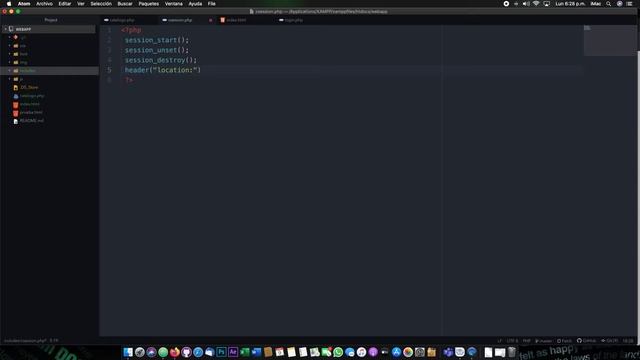Click the file path in status bar
This screenshot has height=360, width=640.
click(25, 340)
